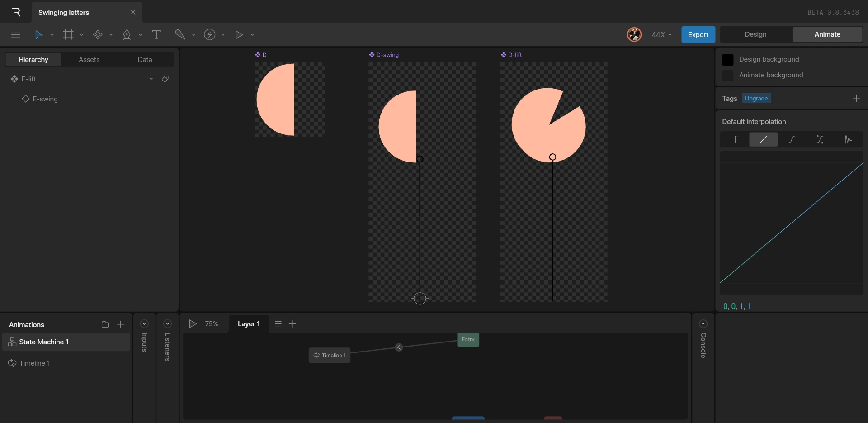Select the component/nested artboard tool
868x423 pixels.
[98, 35]
